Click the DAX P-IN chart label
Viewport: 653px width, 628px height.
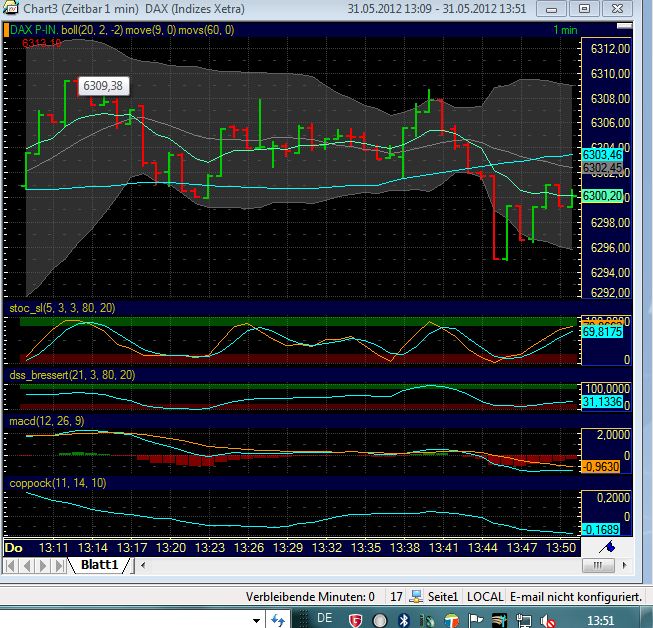tap(34, 30)
